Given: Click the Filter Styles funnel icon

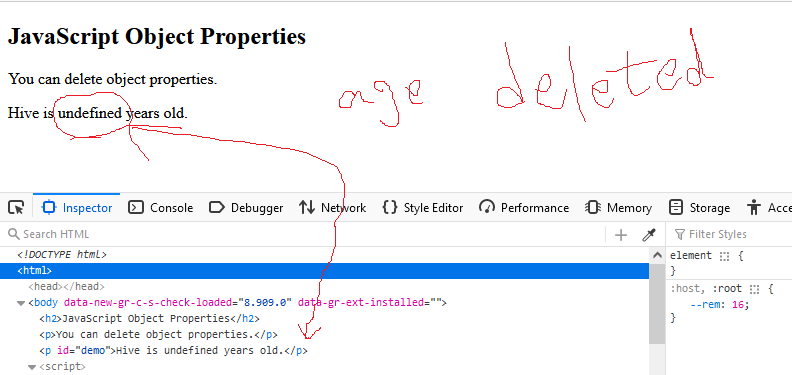Looking at the screenshot, I should [x=680, y=235].
